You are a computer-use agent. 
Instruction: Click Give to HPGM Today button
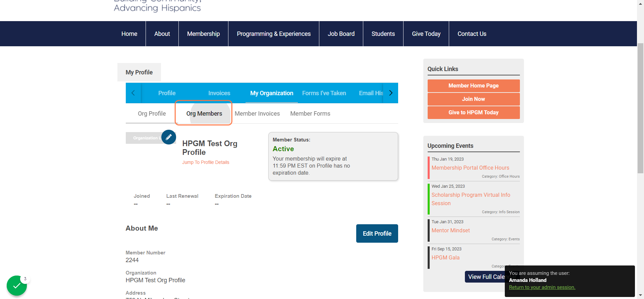click(x=473, y=113)
